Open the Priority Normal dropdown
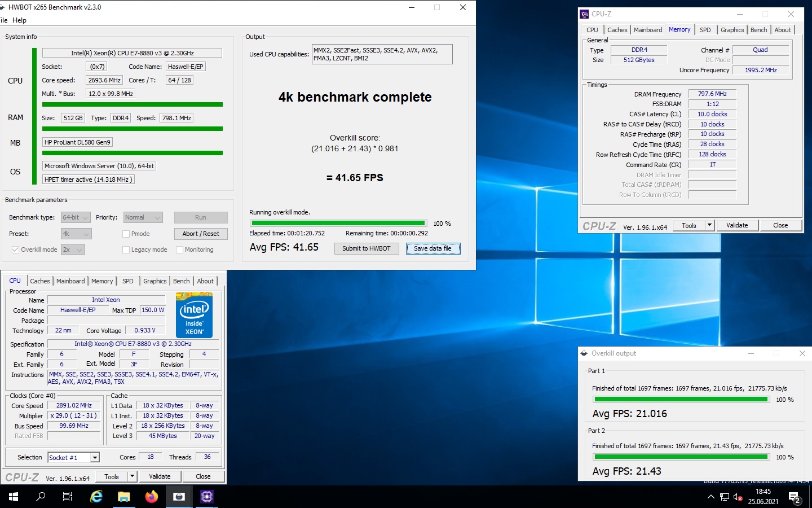 click(143, 217)
